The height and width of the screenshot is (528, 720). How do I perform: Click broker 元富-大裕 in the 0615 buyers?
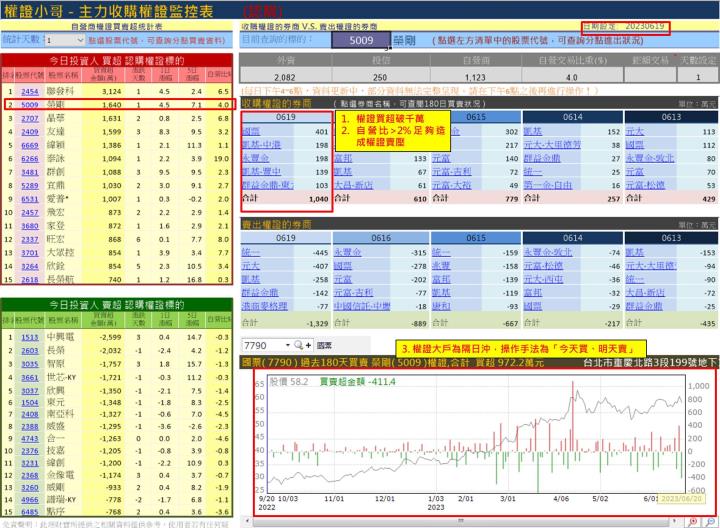[x=451, y=185]
